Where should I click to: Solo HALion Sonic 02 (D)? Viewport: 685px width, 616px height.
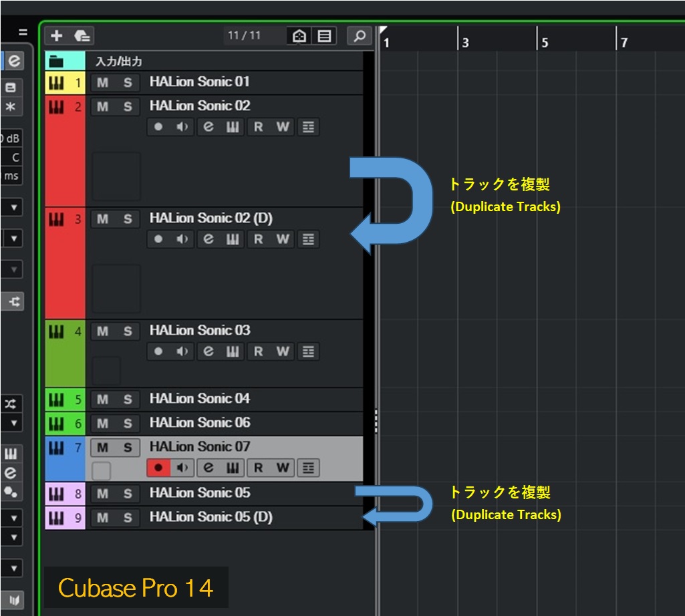click(x=128, y=219)
